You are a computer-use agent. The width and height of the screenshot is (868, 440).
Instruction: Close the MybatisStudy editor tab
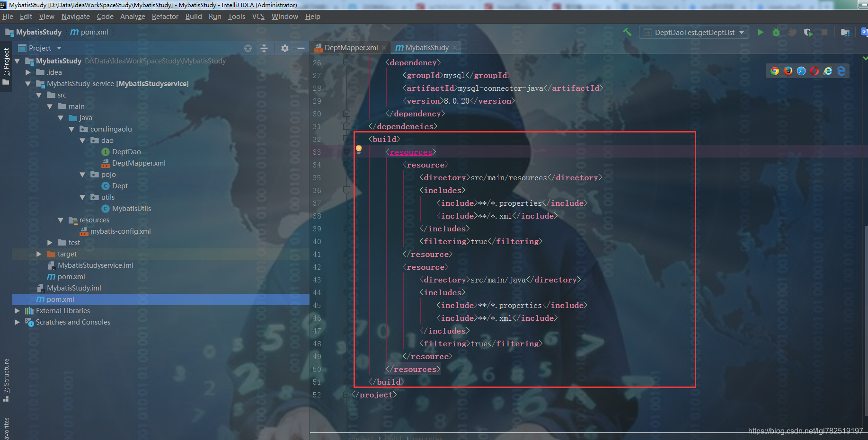[x=454, y=48]
